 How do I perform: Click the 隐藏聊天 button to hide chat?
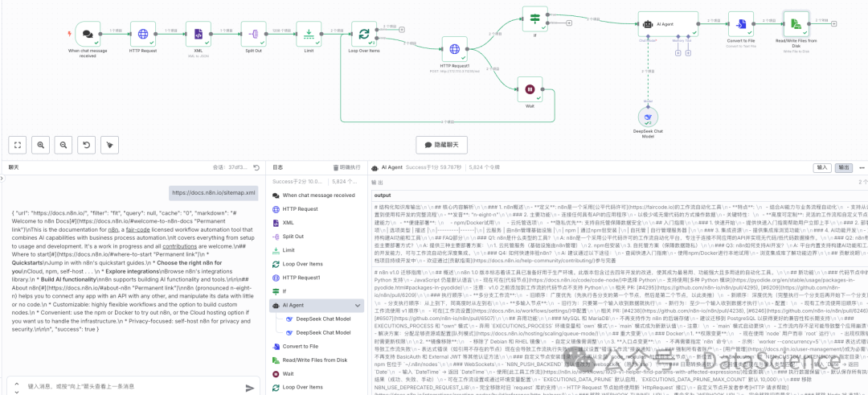coord(441,145)
